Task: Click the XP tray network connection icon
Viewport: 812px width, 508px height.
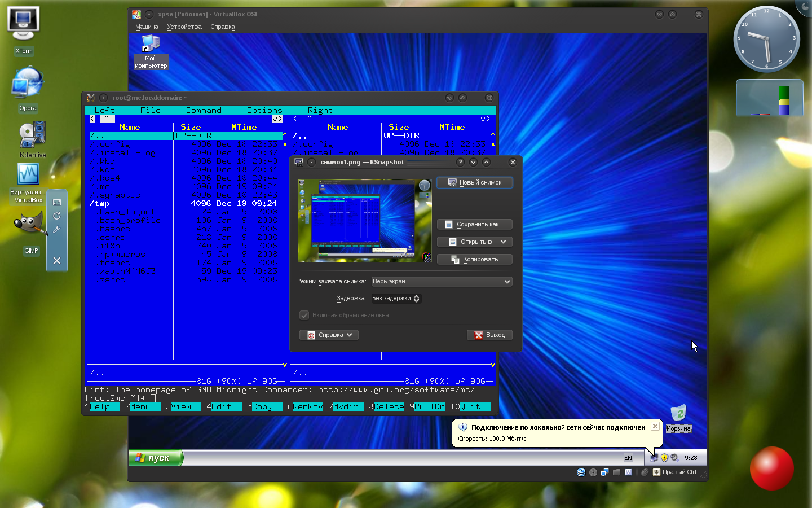Action: 654,458
